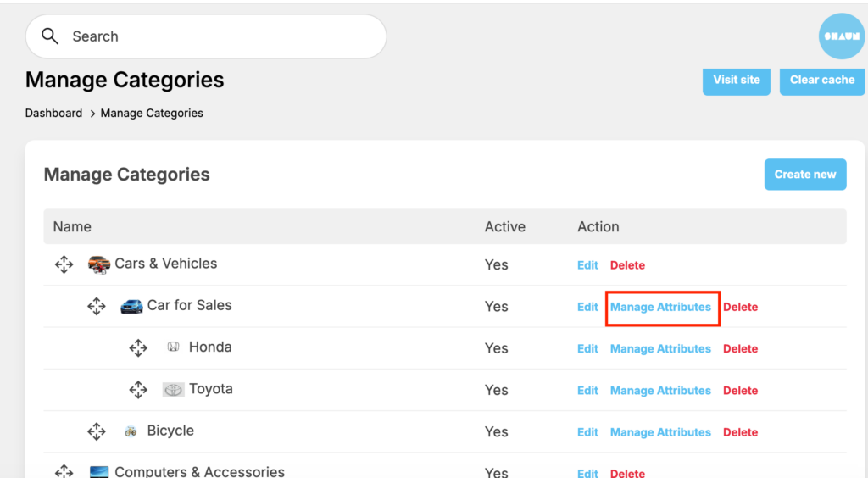This screenshot has width=868, height=478.
Task: Click the drag handle beside Toyota
Action: 138,390
